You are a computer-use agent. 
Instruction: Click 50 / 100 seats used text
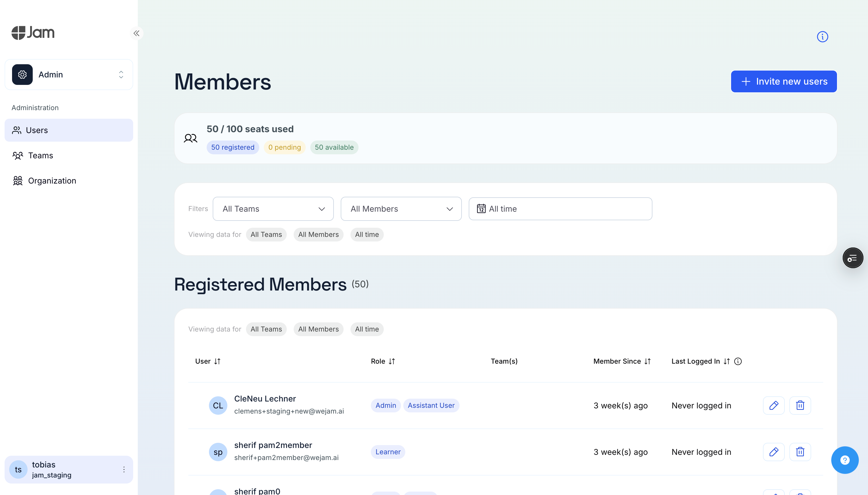250,129
